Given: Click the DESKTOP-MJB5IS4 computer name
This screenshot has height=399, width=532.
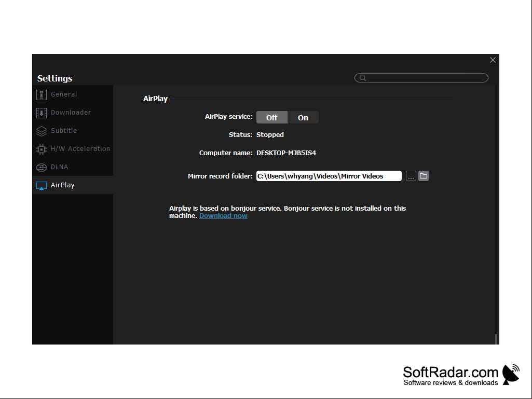Looking at the screenshot, I should pos(286,153).
